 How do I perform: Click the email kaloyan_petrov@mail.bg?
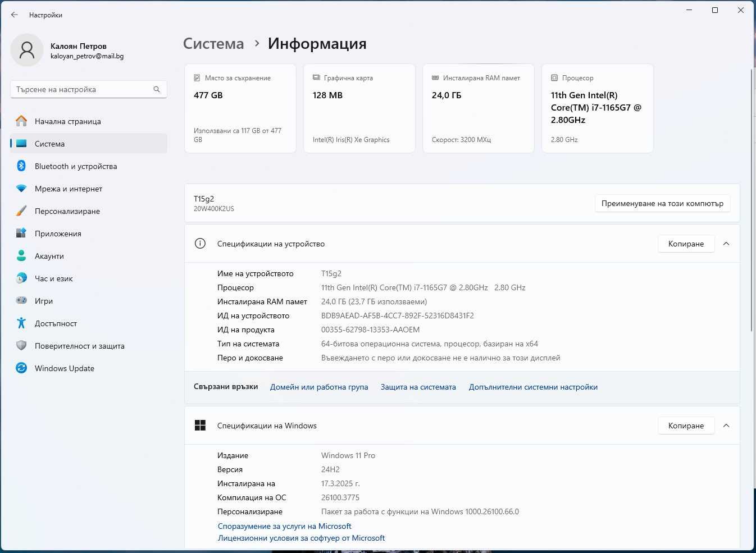tap(87, 56)
